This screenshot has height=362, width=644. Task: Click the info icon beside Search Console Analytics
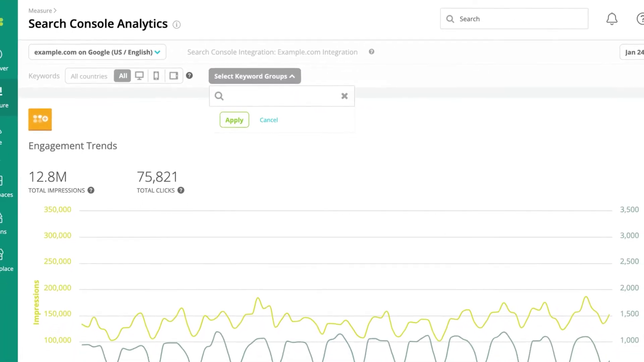tap(176, 24)
